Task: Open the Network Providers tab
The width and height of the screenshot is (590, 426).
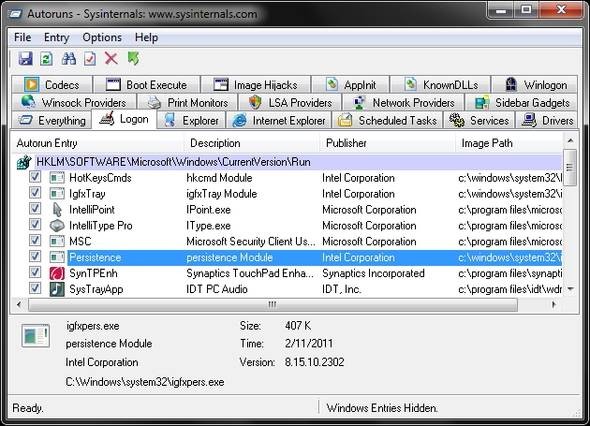Action: (x=403, y=102)
